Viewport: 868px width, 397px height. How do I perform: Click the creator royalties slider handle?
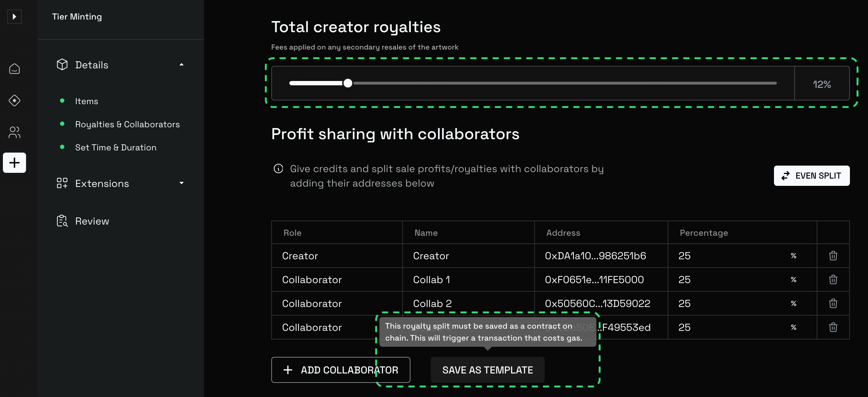coord(348,83)
